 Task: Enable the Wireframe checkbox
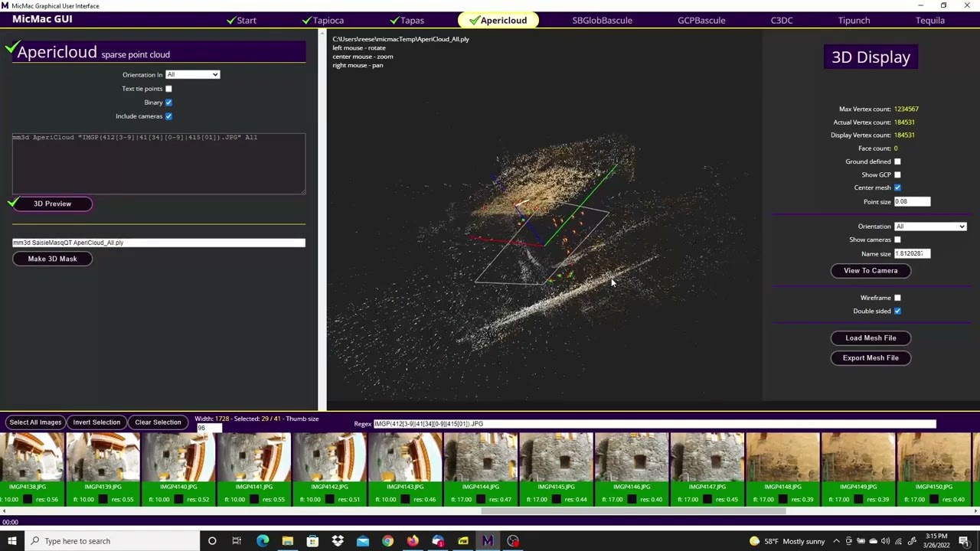coord(897,298)
